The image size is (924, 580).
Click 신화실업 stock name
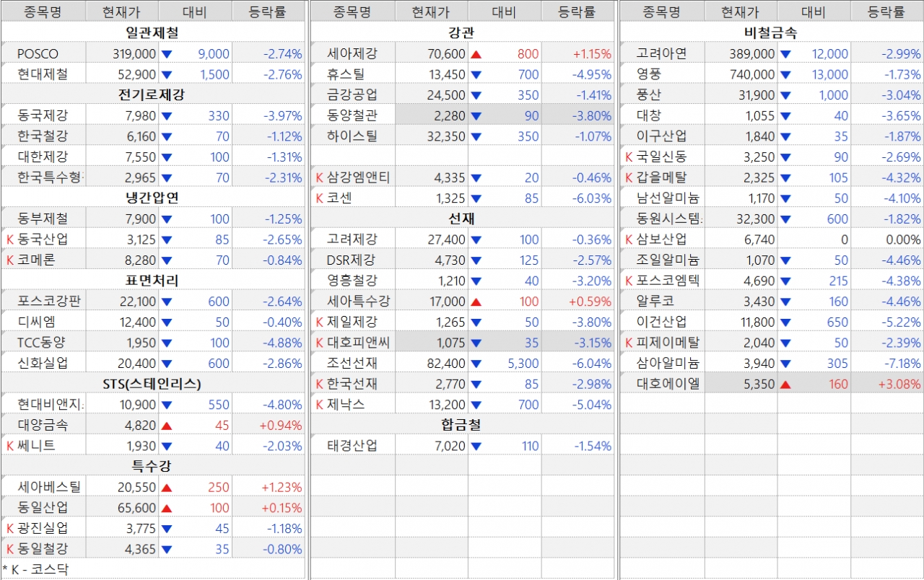(43, 363)
